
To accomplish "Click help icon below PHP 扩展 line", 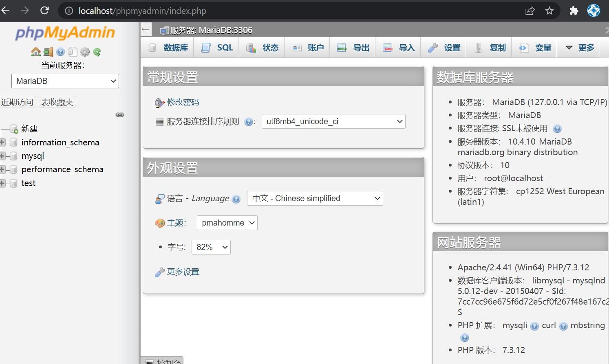I will pyautogui.click(x=464, y=338).
